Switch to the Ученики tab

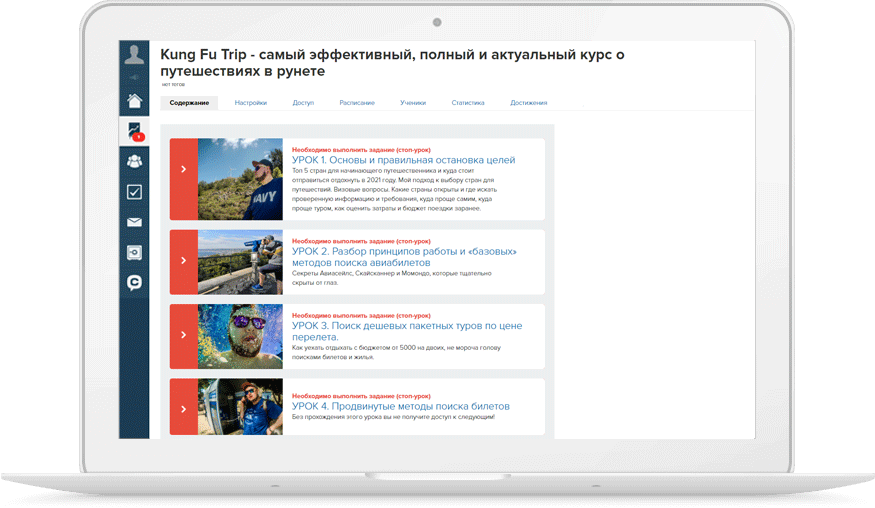pyautogui.click(x=413, y=103)
